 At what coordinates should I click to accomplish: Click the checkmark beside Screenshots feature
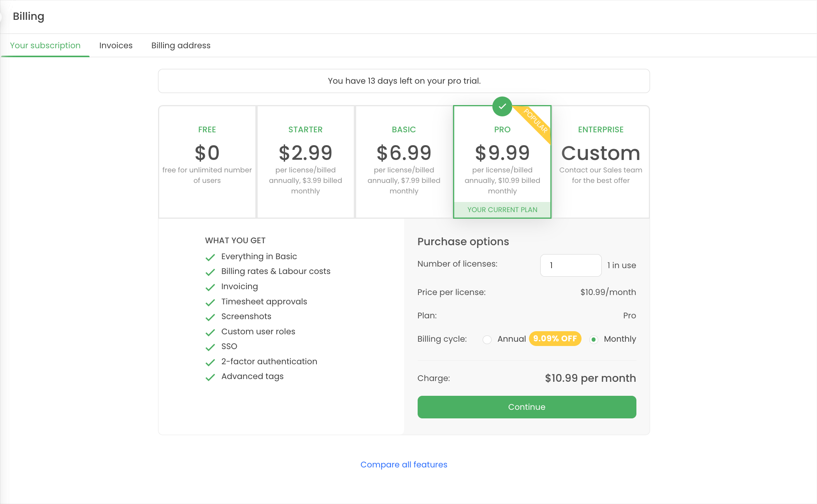click(x=210, y=318)
